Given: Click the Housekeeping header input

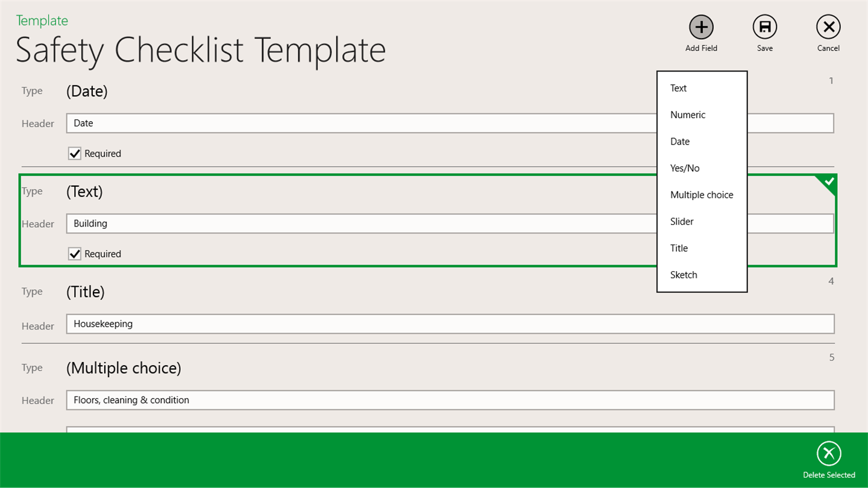Looking at the screenshot, I should pyautogui.click(x=450, y=324).
